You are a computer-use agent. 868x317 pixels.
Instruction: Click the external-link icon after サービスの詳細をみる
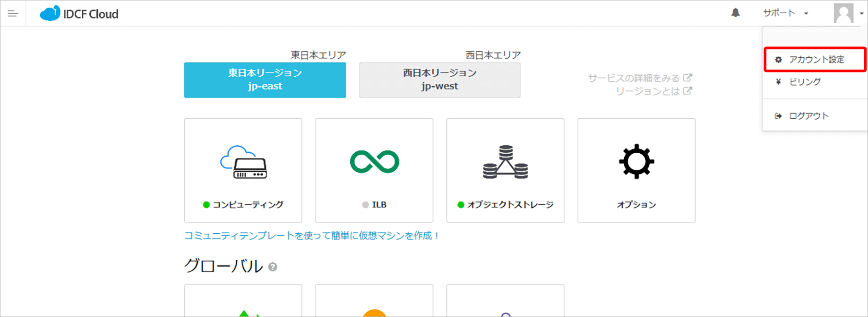(x=688, y=78)
